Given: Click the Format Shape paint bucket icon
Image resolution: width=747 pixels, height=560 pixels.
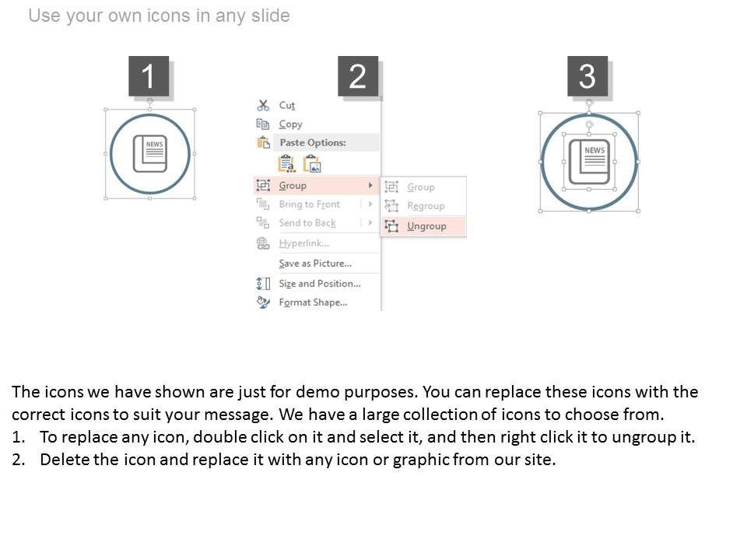Looking at the screenshot, I should click(263, 302).
